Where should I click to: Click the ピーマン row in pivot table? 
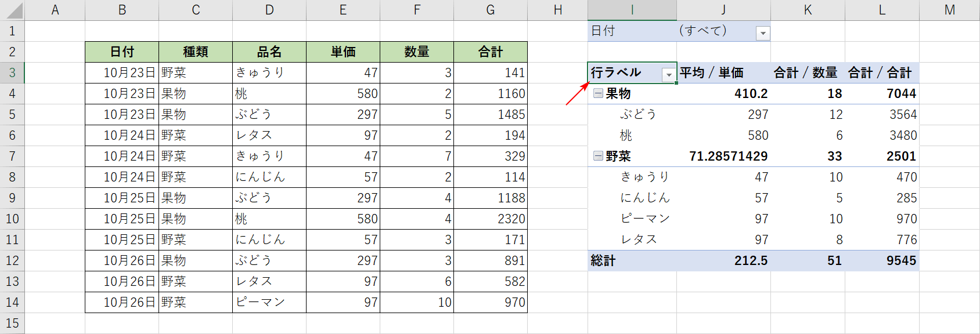tap(644, 219)
